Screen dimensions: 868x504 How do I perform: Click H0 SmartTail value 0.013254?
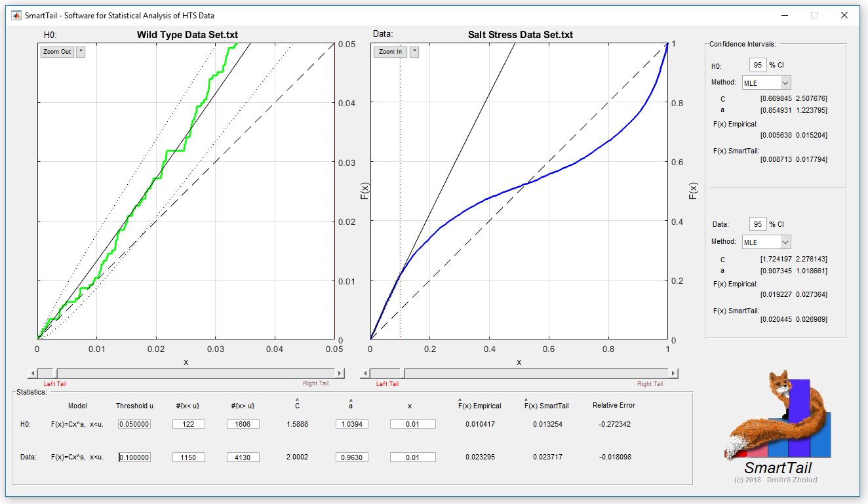point(547,424)
